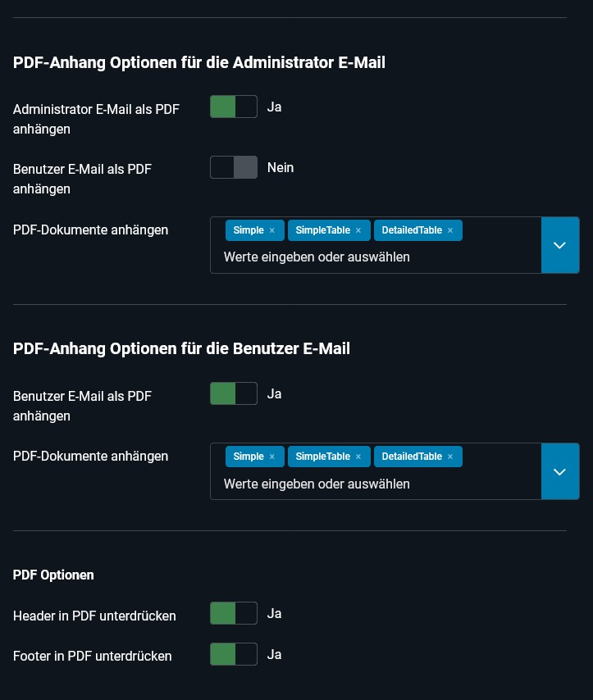The width and height of the screenshot is (593, 700).
Task: Select the DetailedTable tag in Benutzer section
Action: pyautogui.click(x=410, y=457)
